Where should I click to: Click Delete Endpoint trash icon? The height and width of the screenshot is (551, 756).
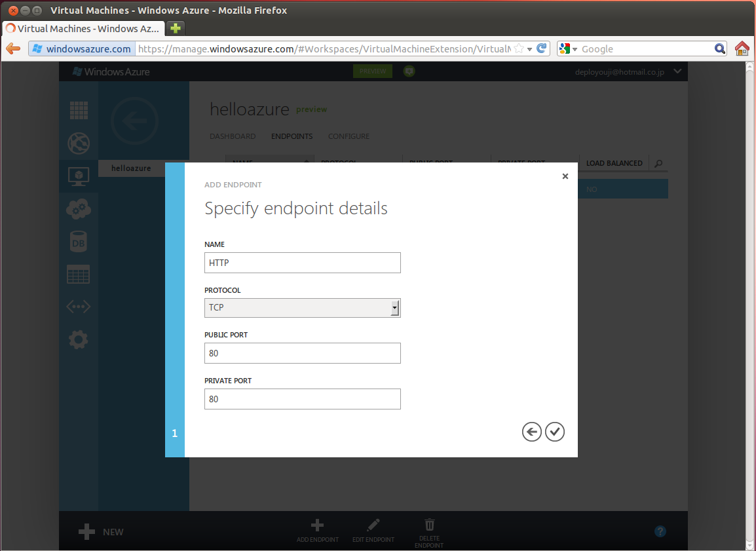[x=429, y=525]
